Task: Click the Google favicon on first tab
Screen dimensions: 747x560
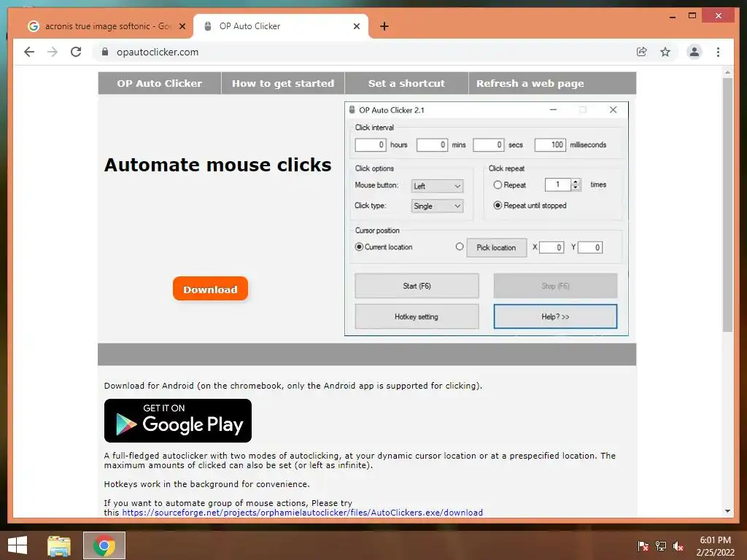Action: [x=34, y=26]
